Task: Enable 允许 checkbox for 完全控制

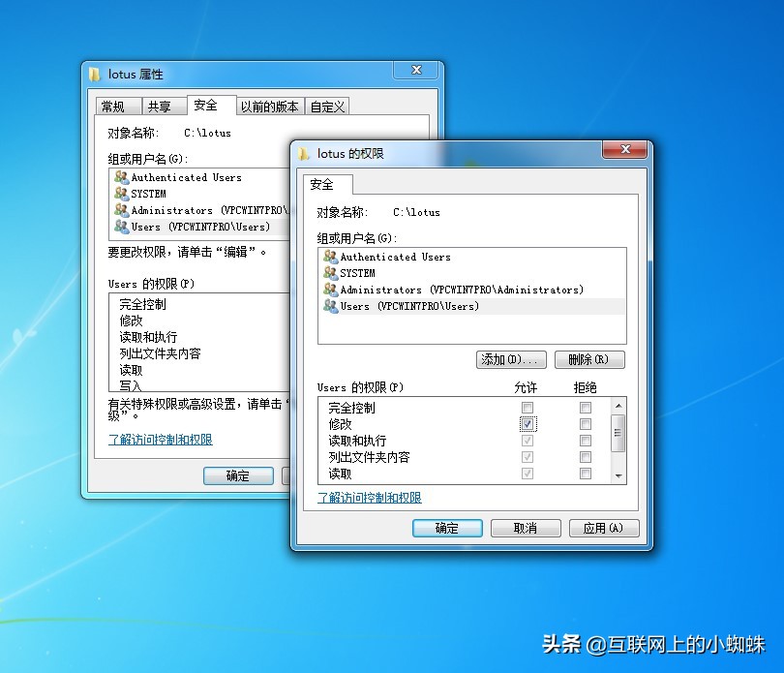Action: tap(528, 407)
